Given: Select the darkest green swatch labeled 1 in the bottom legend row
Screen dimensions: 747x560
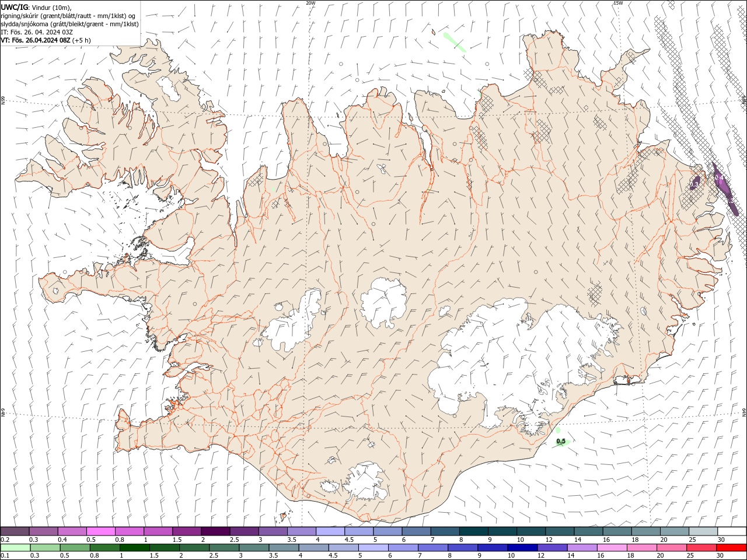Looking at the screenshot, I should (135, 548).
